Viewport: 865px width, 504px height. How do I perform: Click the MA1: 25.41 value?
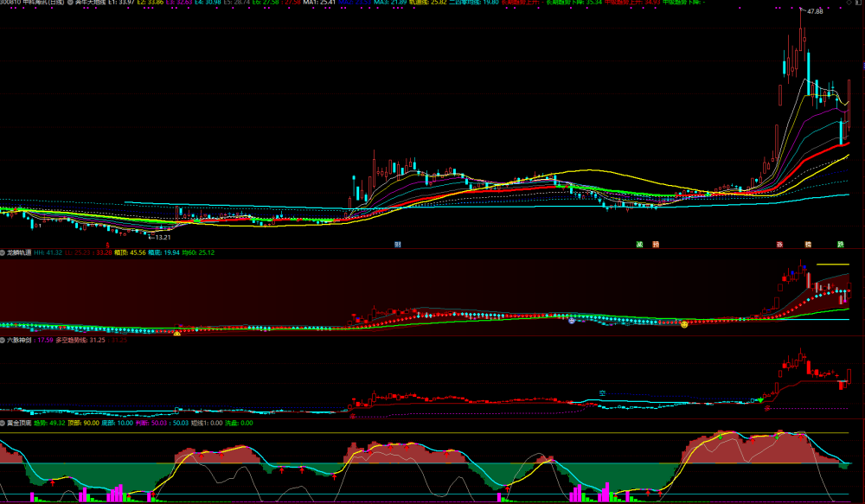[319, 3]
